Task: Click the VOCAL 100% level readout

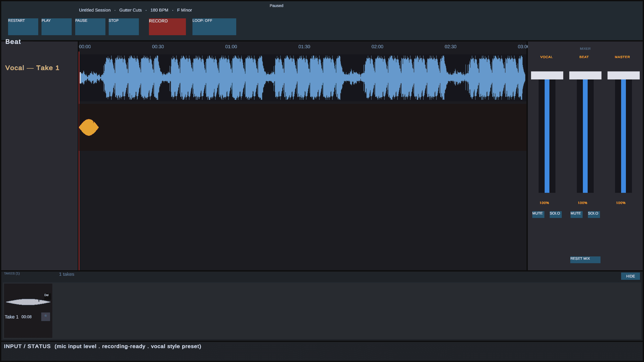Action: pos(544,203)
